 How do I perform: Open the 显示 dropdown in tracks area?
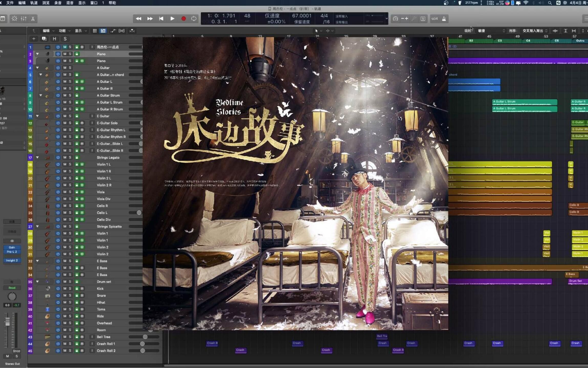(x=81, y=31)
